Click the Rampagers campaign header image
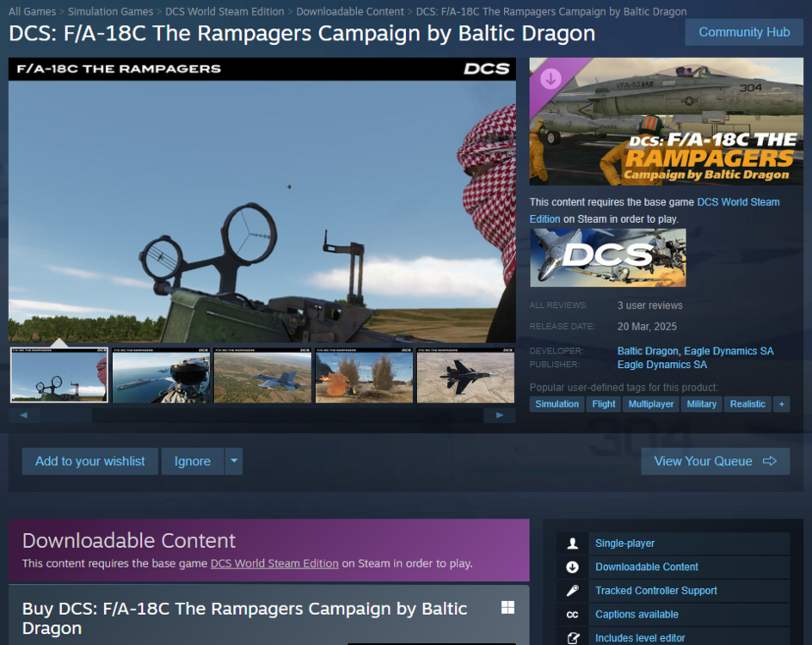The width and height of the screenshot is (812, 645). point(666,121)
